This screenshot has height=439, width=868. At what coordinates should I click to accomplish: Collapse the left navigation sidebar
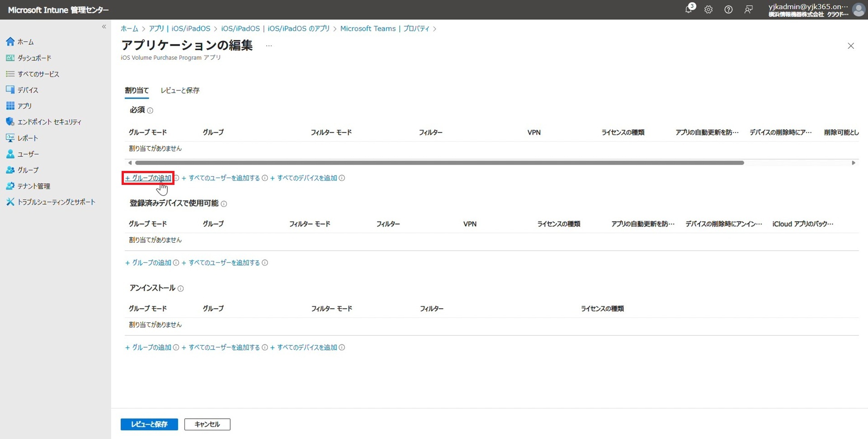(x=104, y=27)
